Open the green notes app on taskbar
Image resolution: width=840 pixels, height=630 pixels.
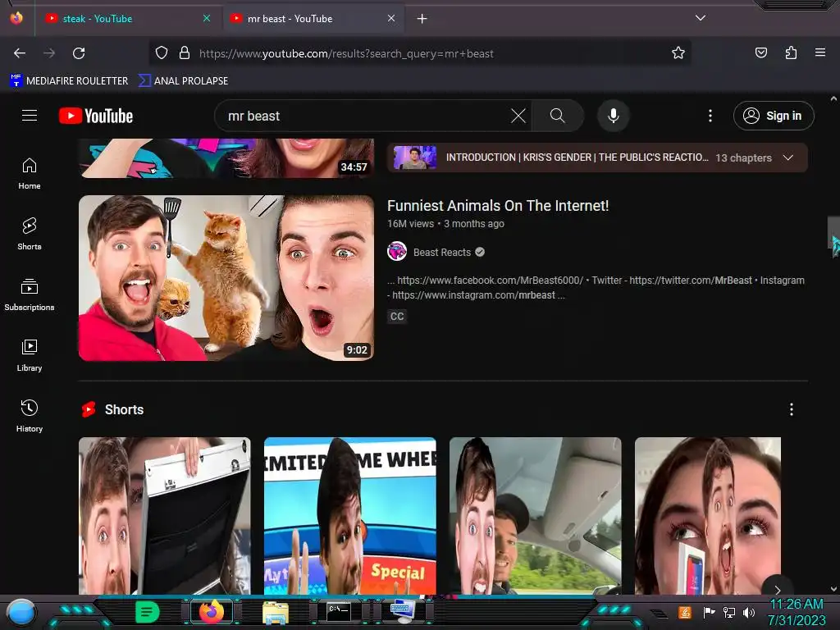click(x=148, y=612)
